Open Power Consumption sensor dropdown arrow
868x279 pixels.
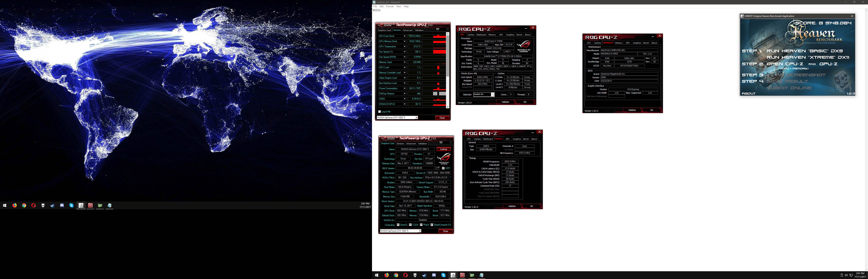coord(404,88)
